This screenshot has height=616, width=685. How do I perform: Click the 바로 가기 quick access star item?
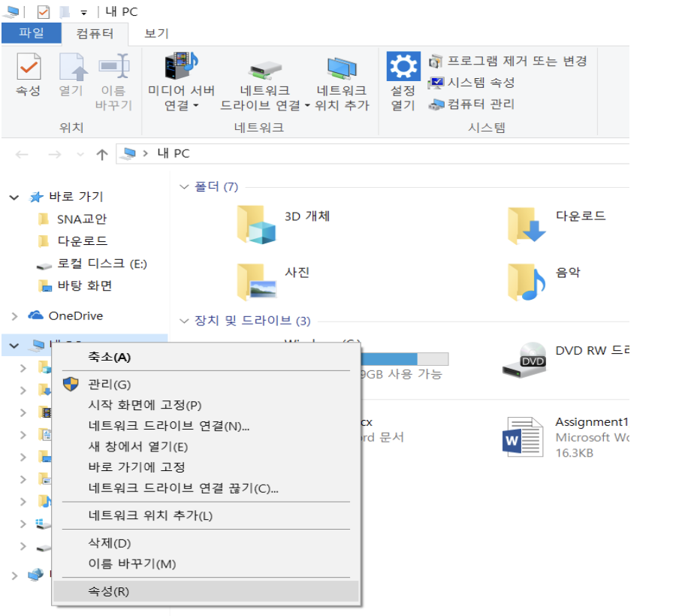66,197
